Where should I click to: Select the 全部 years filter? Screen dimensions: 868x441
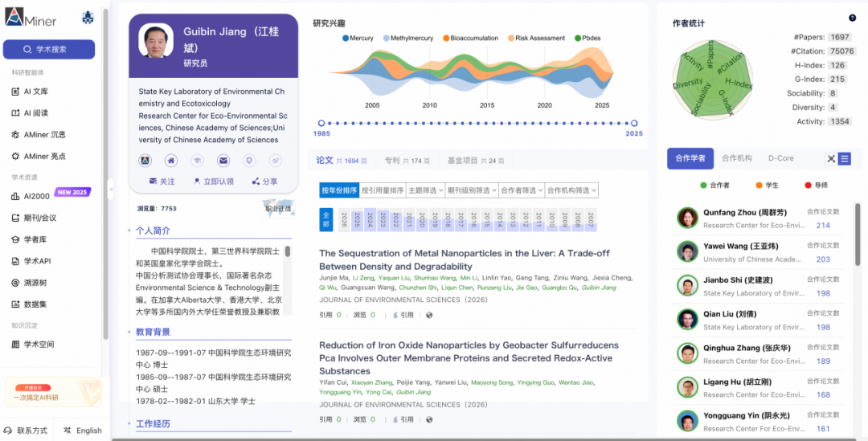(326, 219)
